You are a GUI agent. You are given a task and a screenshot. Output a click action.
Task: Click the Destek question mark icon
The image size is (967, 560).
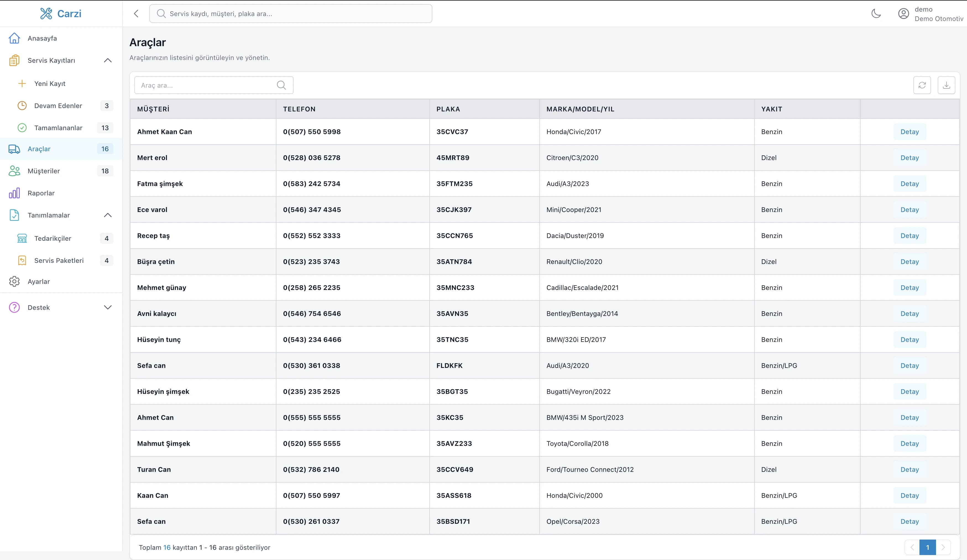click(14, 307)
